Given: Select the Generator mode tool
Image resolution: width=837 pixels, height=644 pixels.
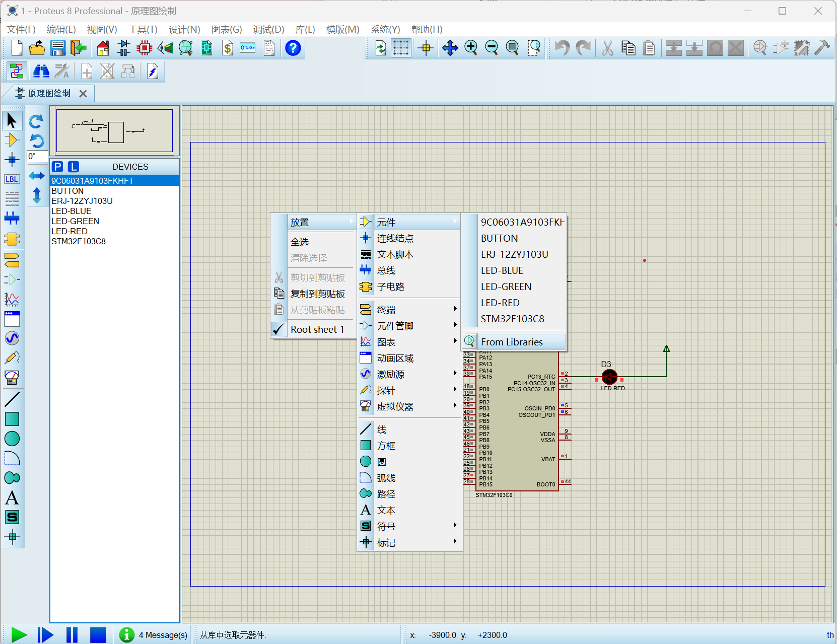Looking at the screenshot, I should point(12,338).
